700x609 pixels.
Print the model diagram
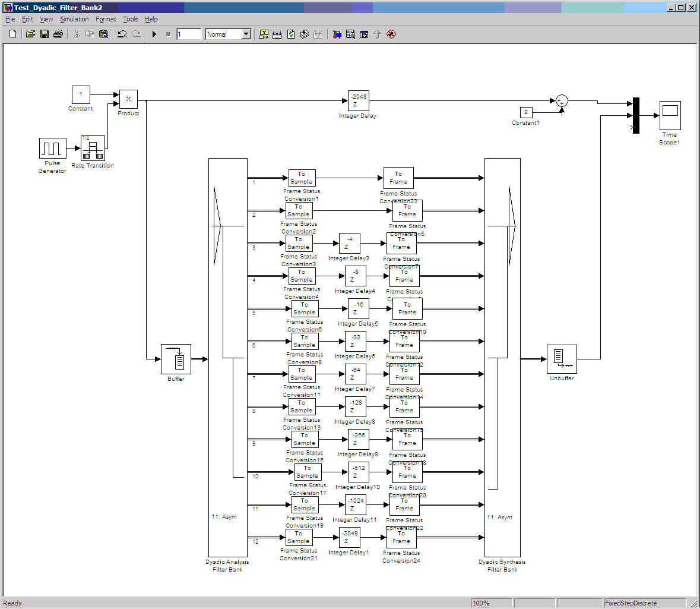[x=58, y=34]
